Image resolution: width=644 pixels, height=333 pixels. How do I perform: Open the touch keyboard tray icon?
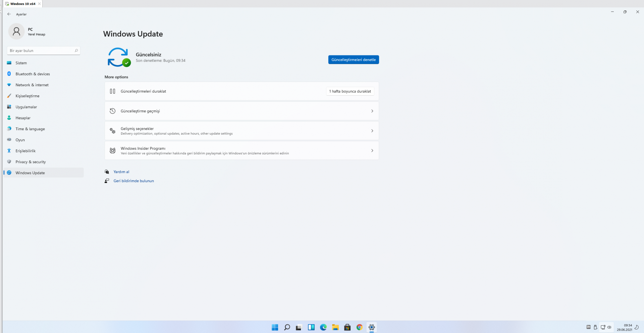pyautogui.click(x=589, y=327)
